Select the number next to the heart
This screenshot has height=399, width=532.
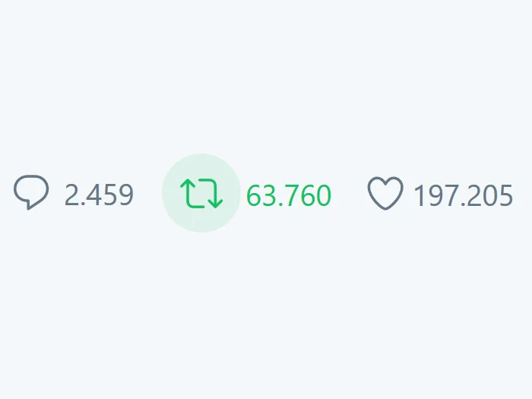[463, 195]
